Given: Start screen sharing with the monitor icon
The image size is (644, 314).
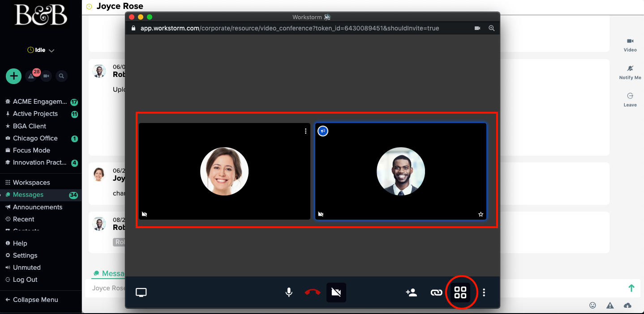Looking at the screenshot, I should 141,293.
